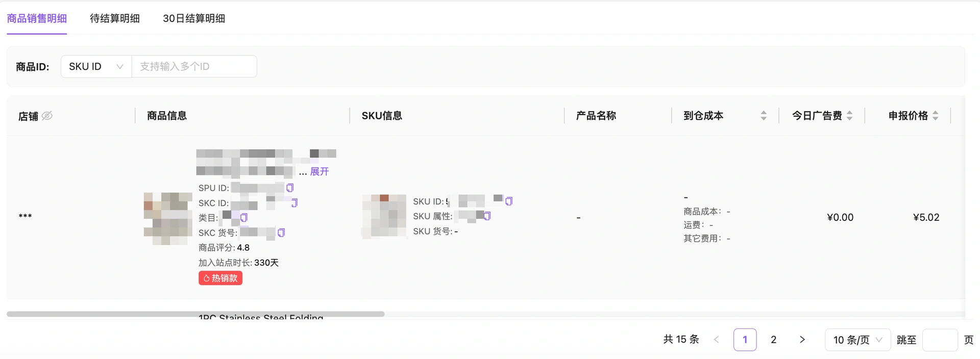
Task: Click 加入站点时长: 330天 text
Action: coord(238,263)
